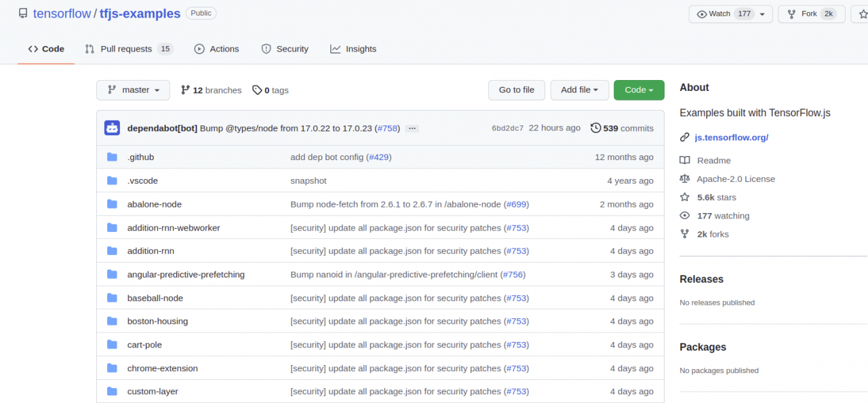Click the branch icon showing 12 branches
The width and height of the screenshot is (868, 403).
tap(184, 90)
